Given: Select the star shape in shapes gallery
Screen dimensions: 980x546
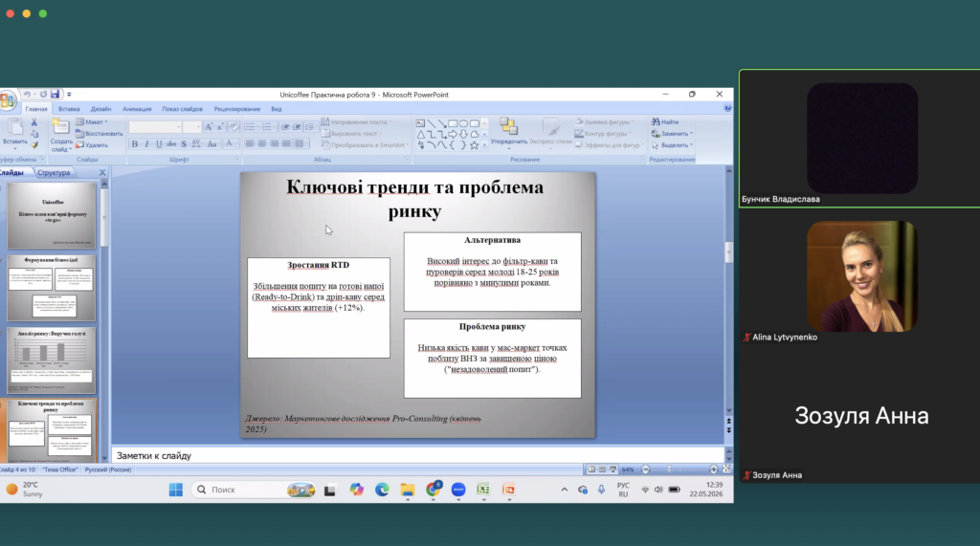Looking at the screenshot, I should click(475, 145).
